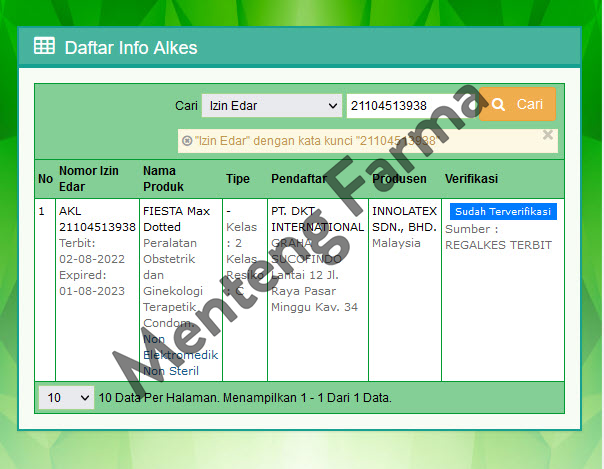Click the search keyword input field
604x469 pixels.
click(x=412, y=106)
